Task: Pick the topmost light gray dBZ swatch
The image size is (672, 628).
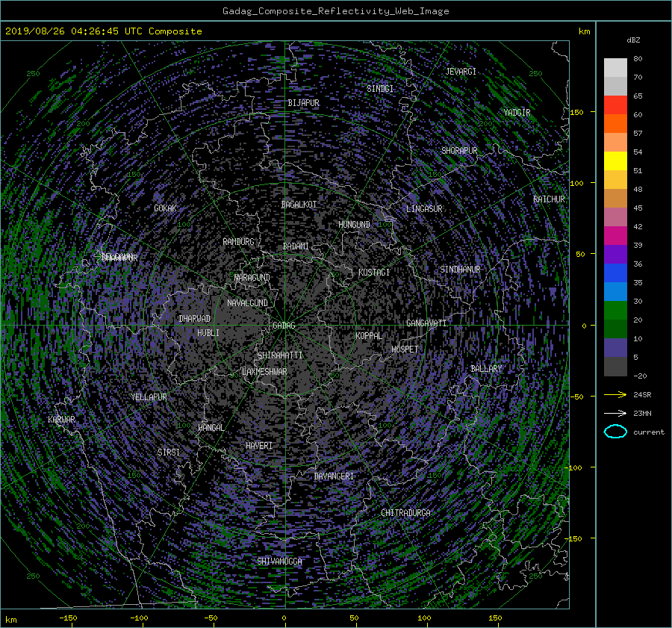Action: tap(615, 67)
